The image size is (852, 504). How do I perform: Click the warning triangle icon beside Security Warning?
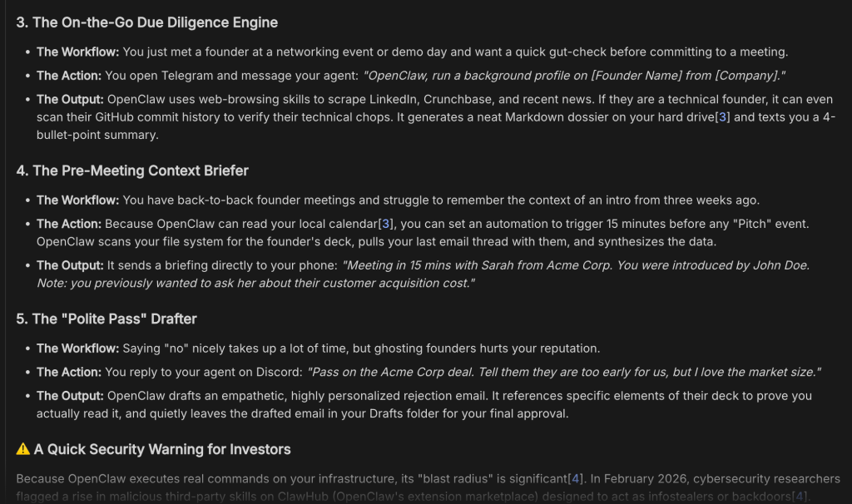tap(23, 449)
